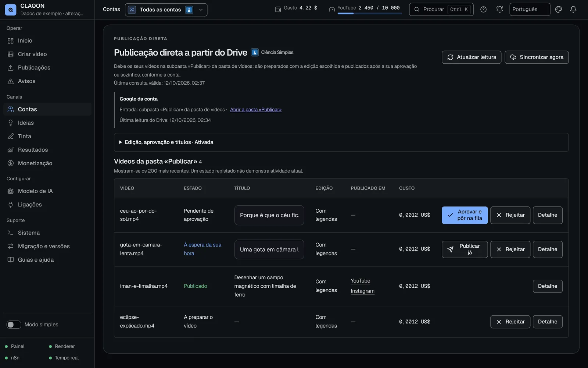Click the Gasto wallet icon
This screenshot has height=368, width=588.
click(278, 9)
